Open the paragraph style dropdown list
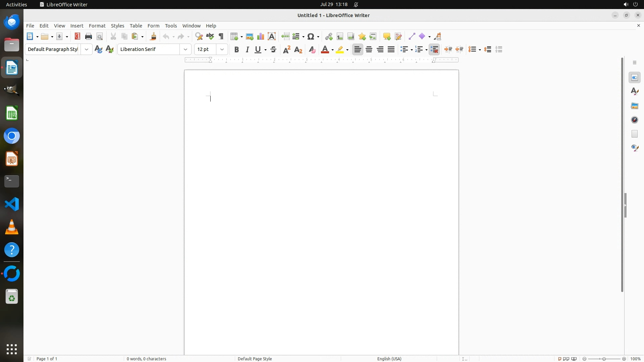 pos(87,50)
